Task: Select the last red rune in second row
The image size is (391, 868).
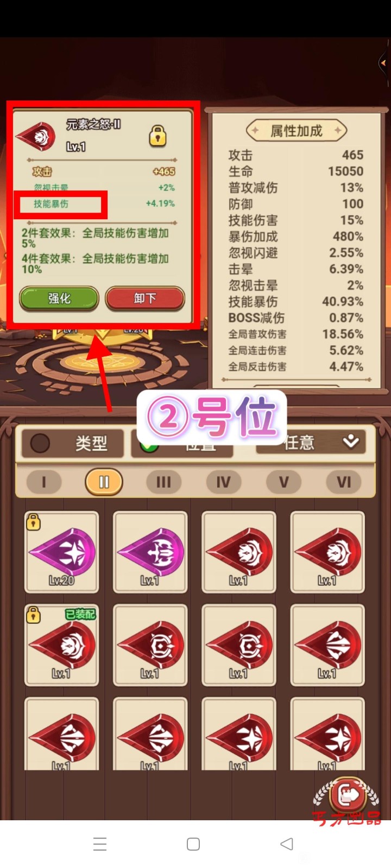Action: coord(327,646)
